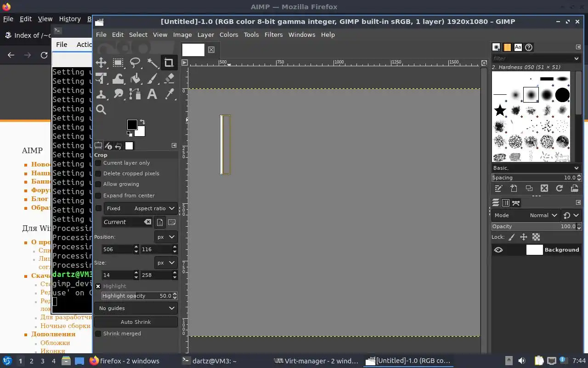588x368 pixels.
Task: Open the Tool Options tab
Action: tap(98, 146)
